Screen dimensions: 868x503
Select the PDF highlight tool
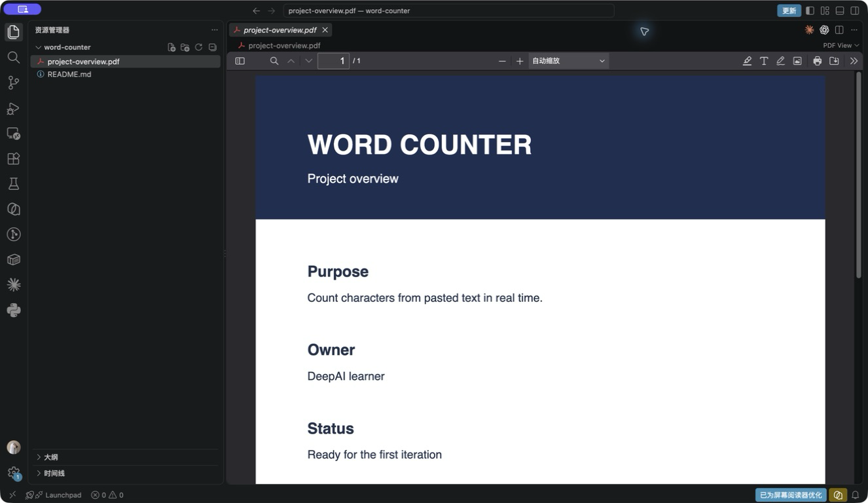click(747, 61)
